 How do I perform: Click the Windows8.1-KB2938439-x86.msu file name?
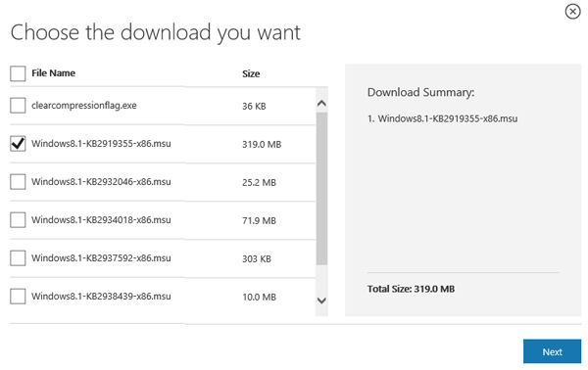(x=101, y=297)
